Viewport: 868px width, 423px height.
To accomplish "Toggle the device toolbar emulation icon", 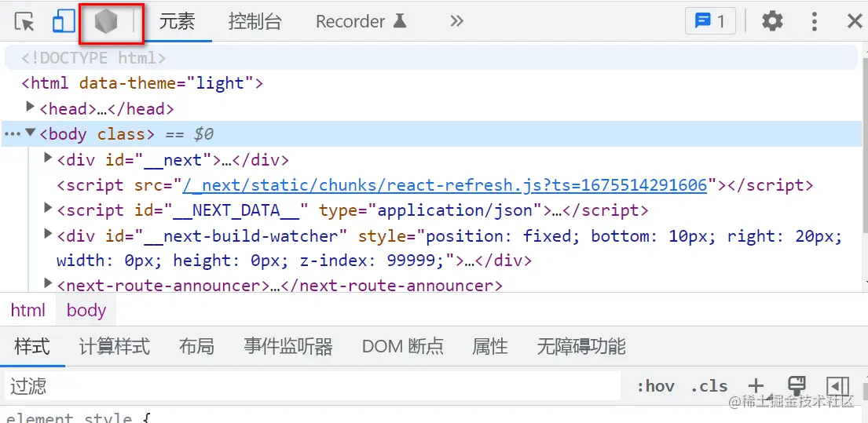I will (64, 21).
